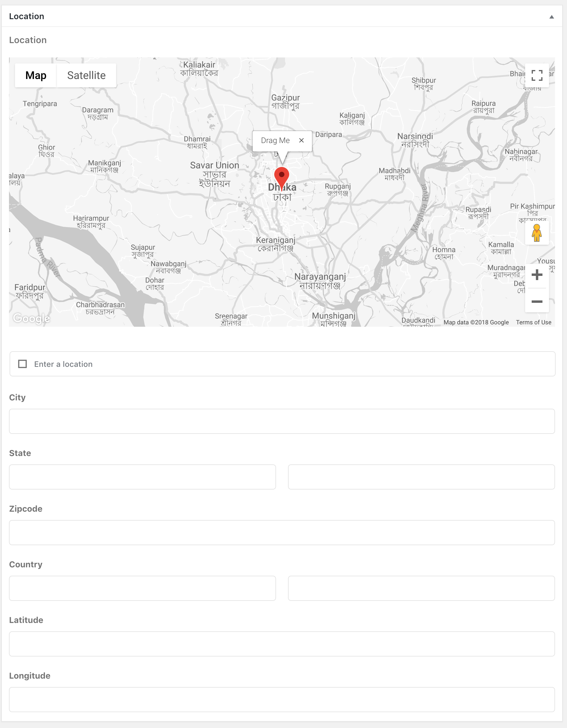This screenshot has width=567, height=728.
Task: Tick the checkbox beside Enter a location
Action: pos(22,364)
